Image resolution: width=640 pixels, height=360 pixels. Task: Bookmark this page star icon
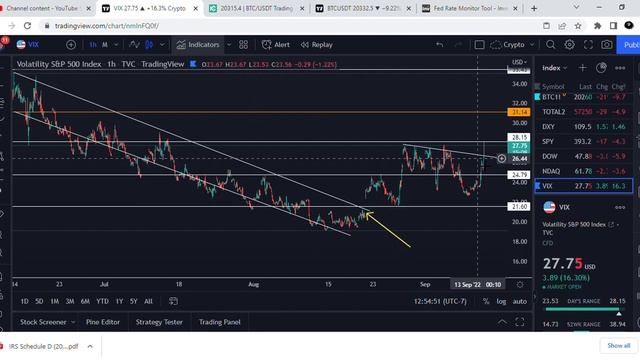point(578,26)
